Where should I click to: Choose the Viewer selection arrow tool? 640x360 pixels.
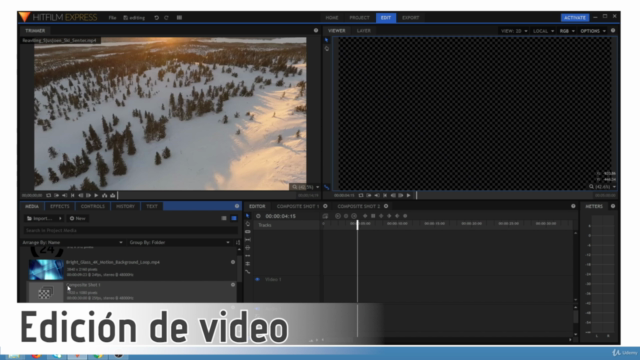click(x=327, y=40)
